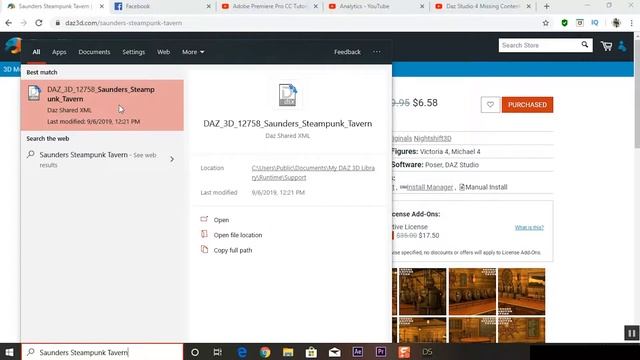
Task: Open the shopping cart icon
Action: click(x=607, y=46)
